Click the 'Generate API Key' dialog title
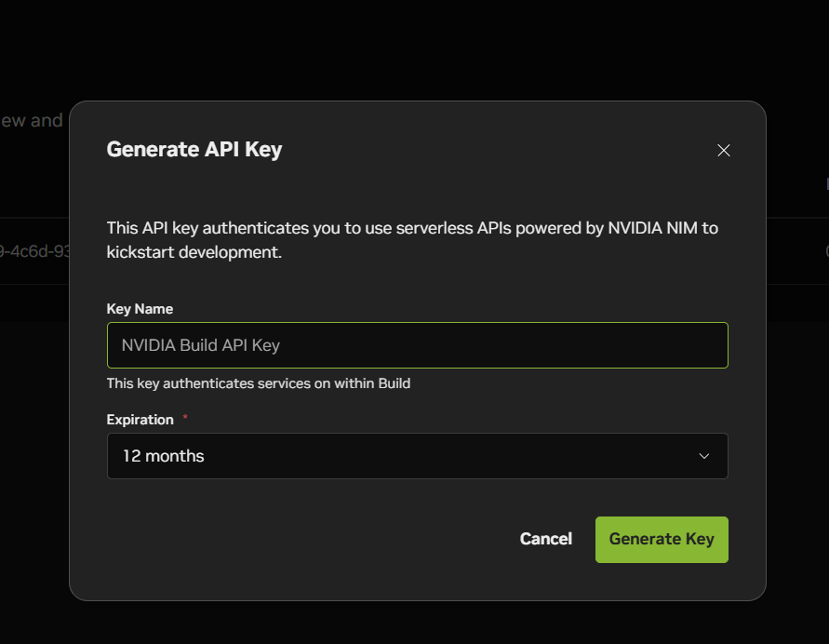Image resolution: width=829 pixels, height=644 pixels. [x=194, y=150]
